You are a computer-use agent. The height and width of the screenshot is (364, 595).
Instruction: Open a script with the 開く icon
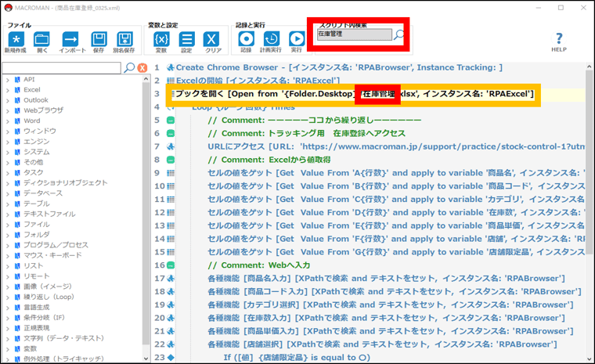click(42, 39)
